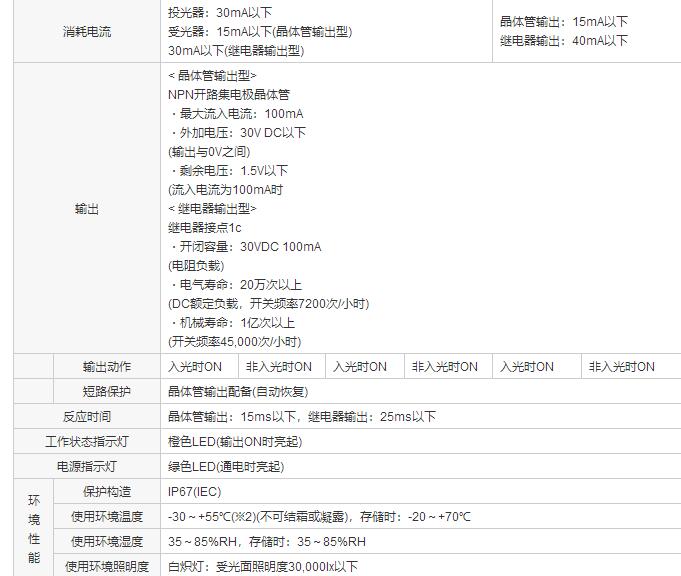Viewport: 681px width, 576px height.
Task: Click the 电源指示灯 row header
Action: tap(86, 467)
